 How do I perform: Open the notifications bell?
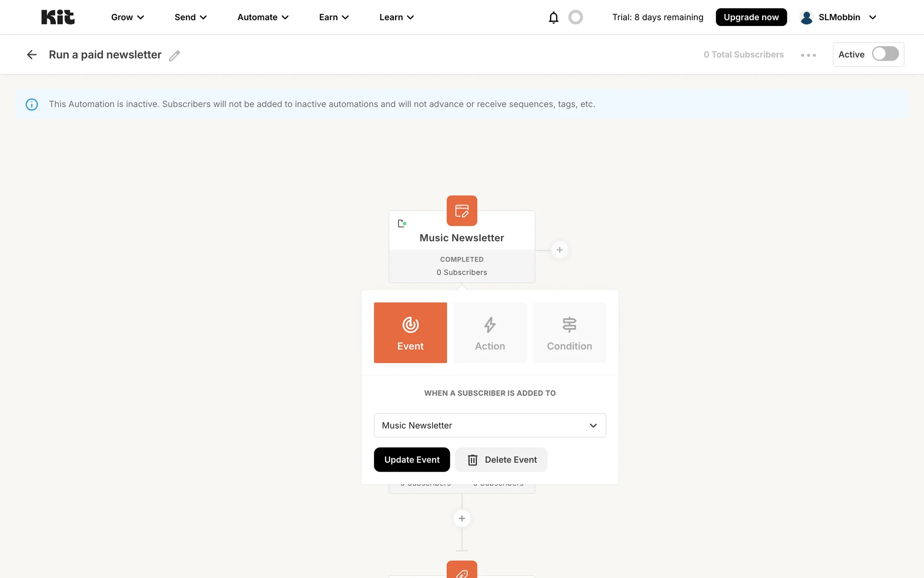coord(553,17)
